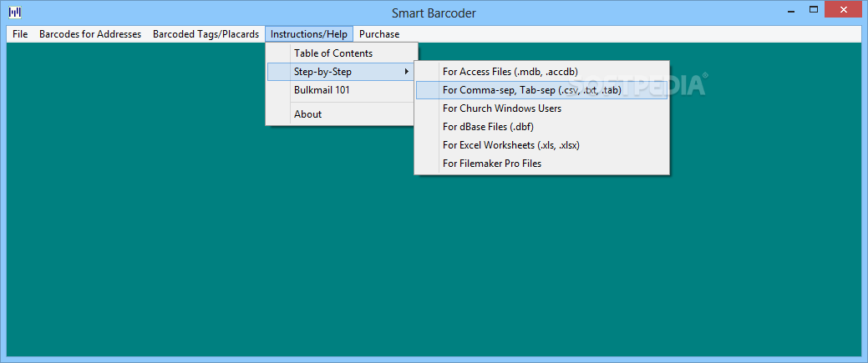Choose For Excel Worksheets (.xls, .xlsx)
The height and width of the screenshot is (363, 868).
541,145
